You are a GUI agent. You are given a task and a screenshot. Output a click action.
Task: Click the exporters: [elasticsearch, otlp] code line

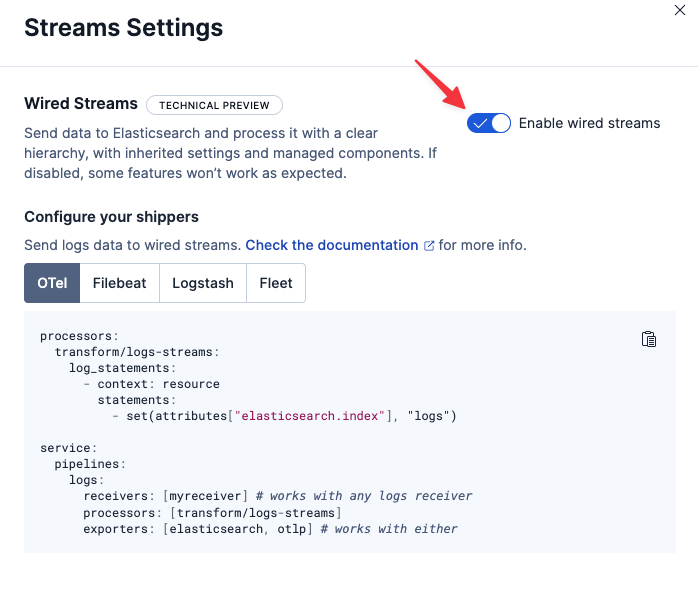pyautogui.click(x=270, y=529)
